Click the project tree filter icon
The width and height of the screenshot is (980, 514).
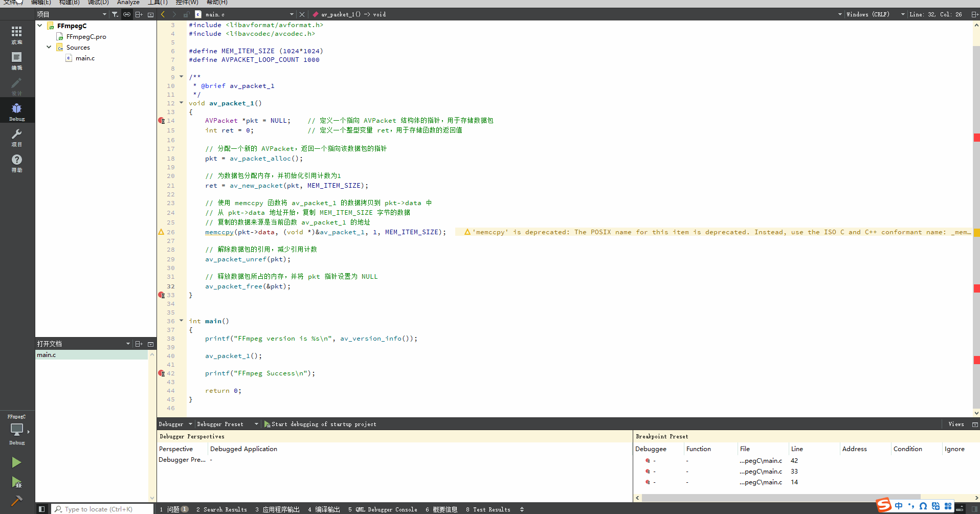pos(115,14)
